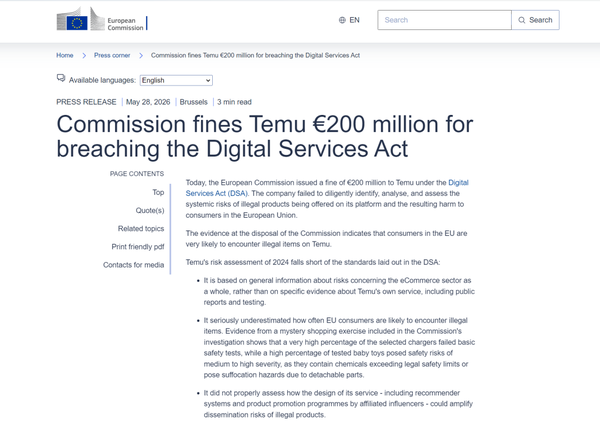Open Press corner breadcrumb link
Viewport: 600px width, 423px height.
tap(112, 56)
